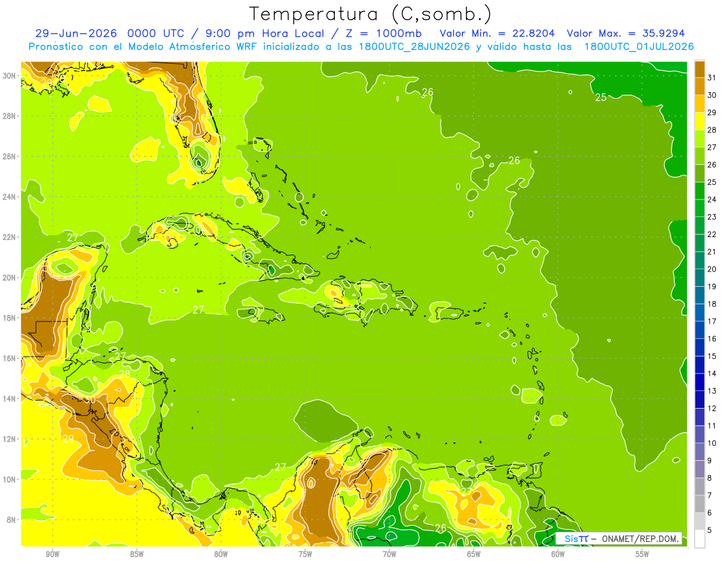Click the 55W longitude axis label
Screen dimensions: 728x562
(642, 554)
